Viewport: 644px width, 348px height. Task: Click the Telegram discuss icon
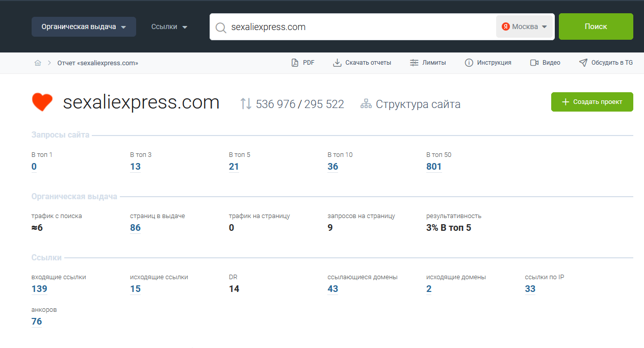pyautogui.click(x=583, y=63)
